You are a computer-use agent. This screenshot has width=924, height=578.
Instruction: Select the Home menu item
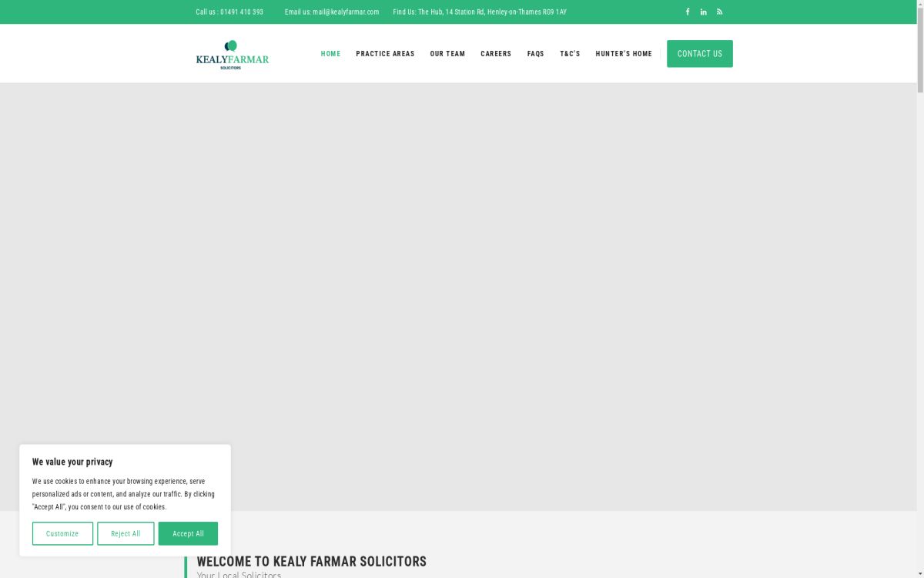click(330, 53)
